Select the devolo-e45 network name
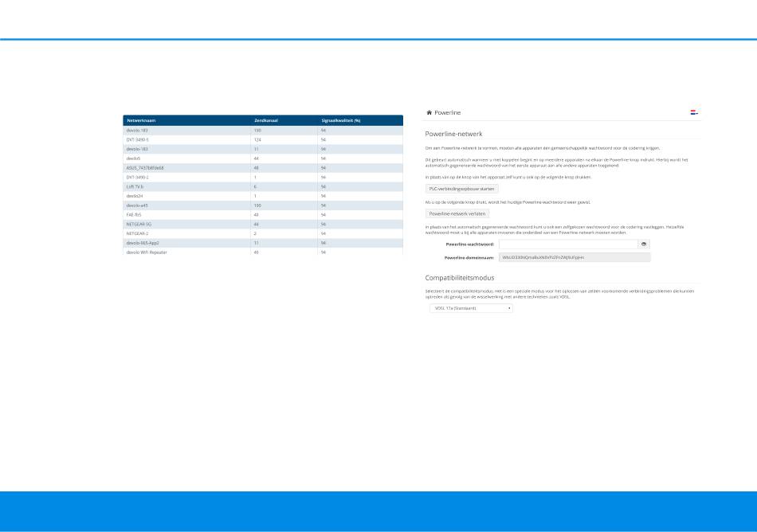The width and height of the screenshot is (757, 532). point(137,205)
